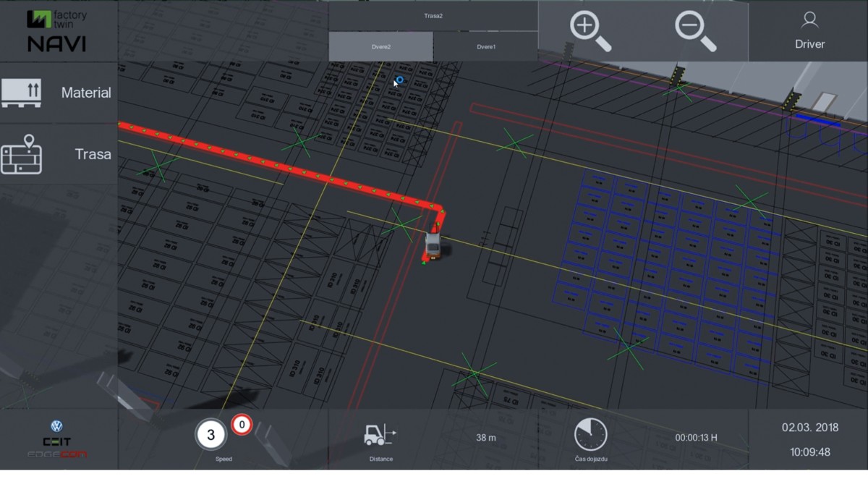Zoom in on the warehouse map
This screenshot has width=868, height=479.
click(x=590, y=31)
